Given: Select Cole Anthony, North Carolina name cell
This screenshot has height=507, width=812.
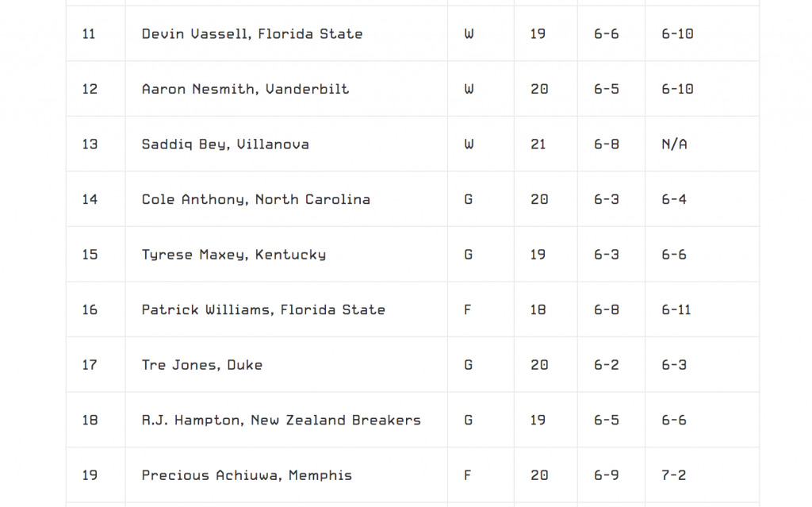Looking at the screenshot, I should click(286, 199).
